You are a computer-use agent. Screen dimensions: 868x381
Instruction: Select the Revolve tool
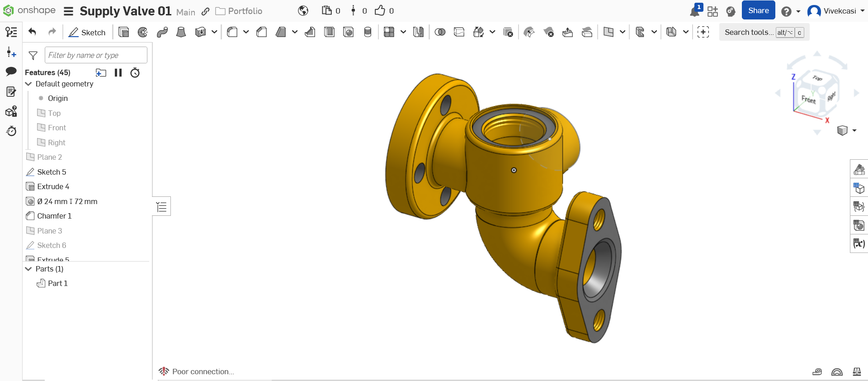pyautogui.click(x=143, y=32)
